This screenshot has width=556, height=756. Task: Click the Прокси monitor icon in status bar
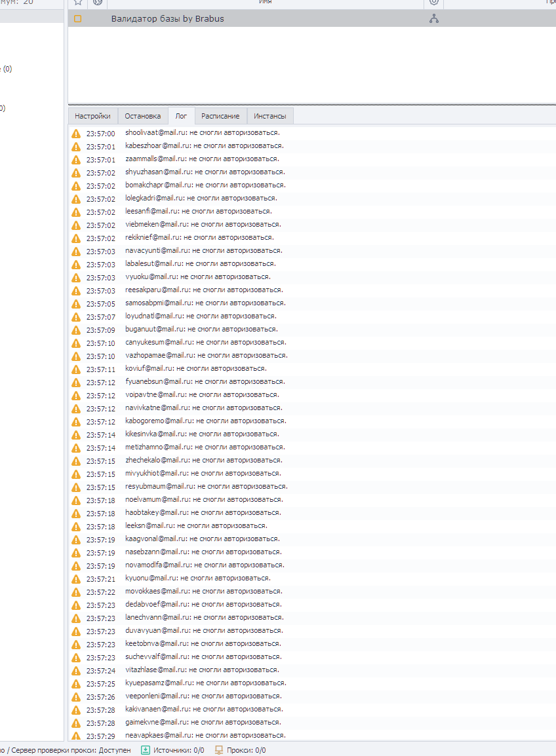[218, 750]
